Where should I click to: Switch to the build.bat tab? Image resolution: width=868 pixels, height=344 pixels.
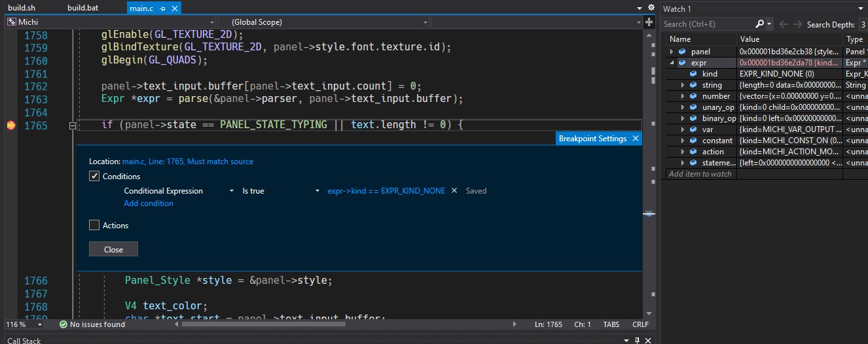[x=84, y=8]
